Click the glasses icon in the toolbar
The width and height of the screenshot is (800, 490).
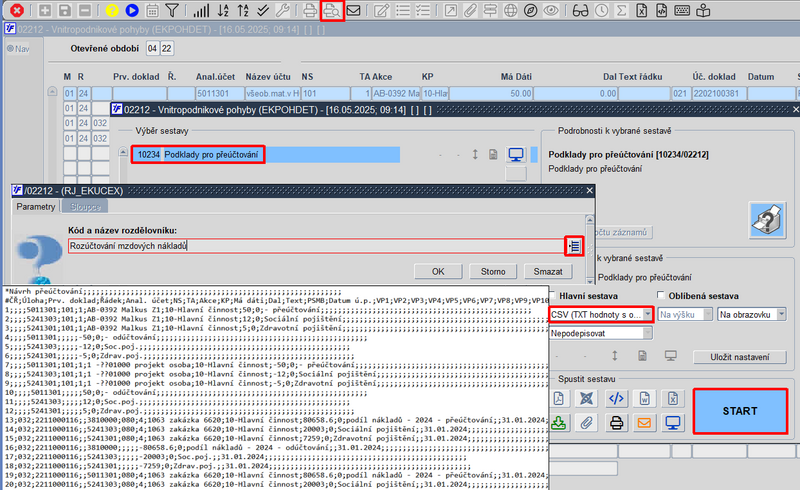click(x=580, y=10)
